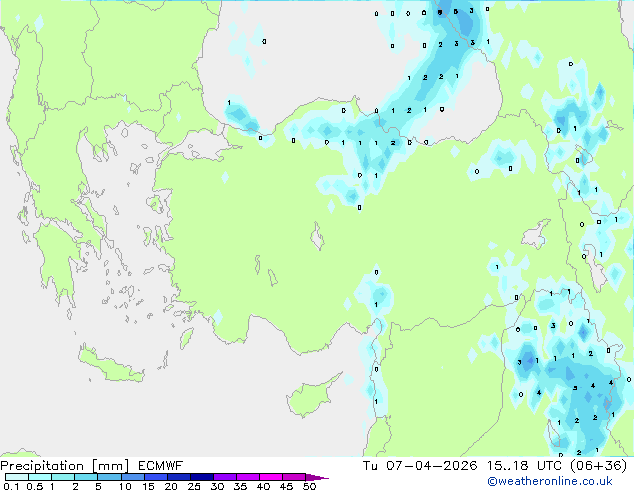Click the 0.5 legend value label
Image resolution: width=634 pixels, height=490 pixels.
(34, 486)
